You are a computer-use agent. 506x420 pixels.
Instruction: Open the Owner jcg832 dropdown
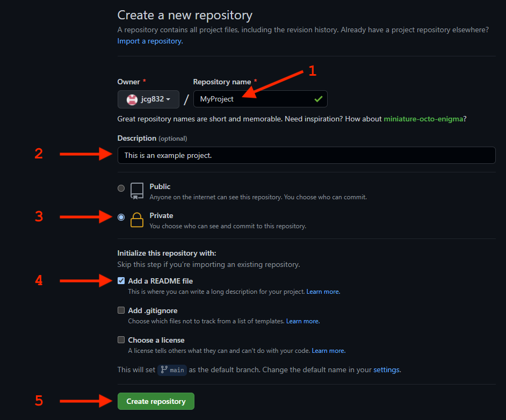point(148,99)
